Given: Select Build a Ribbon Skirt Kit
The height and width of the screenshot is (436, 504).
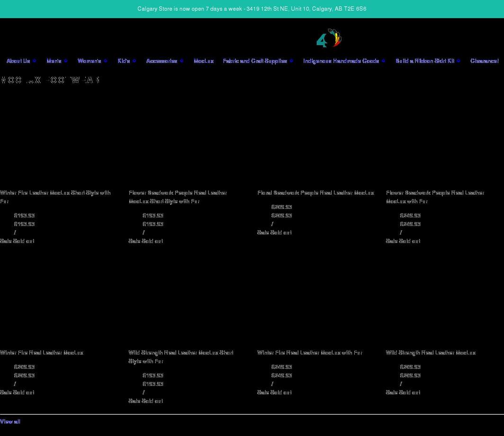Looking at the screenshot, I should pyautogui.click(x=425, y=61).
